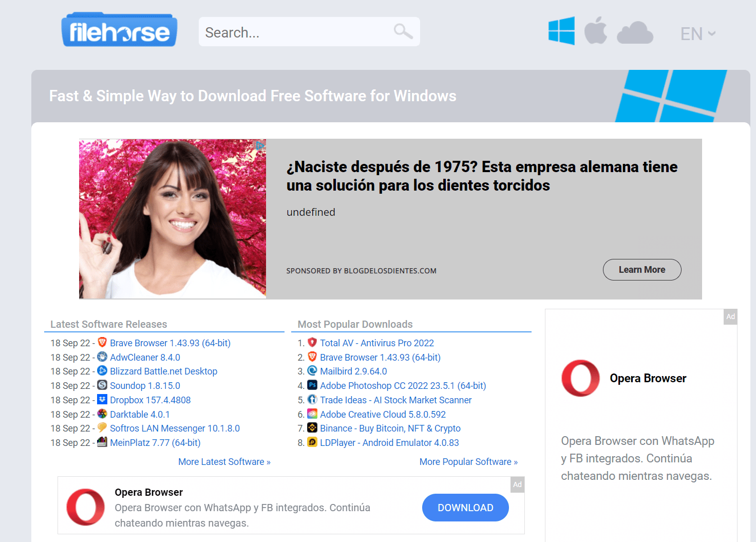Expand the EN language dropdown

(697, 34)
